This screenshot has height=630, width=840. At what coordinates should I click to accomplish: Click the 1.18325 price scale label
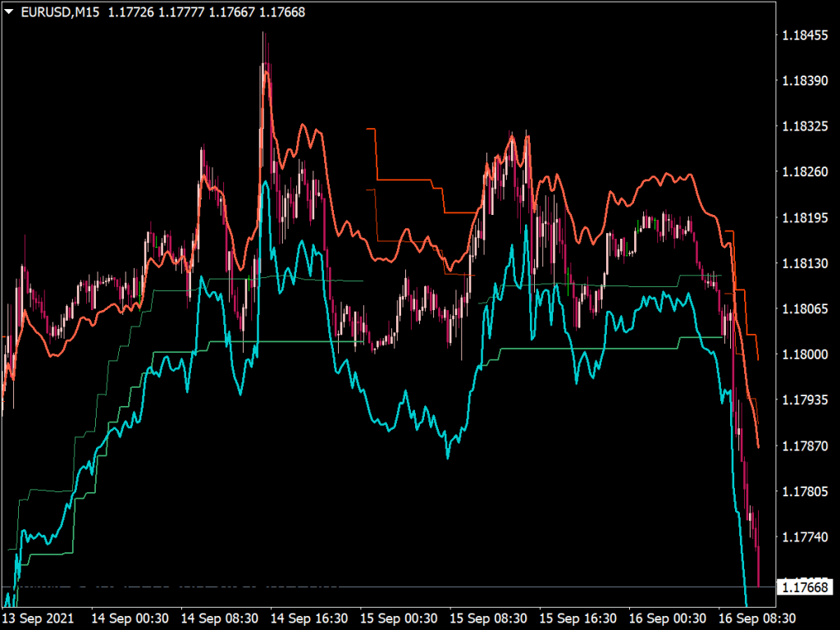[805, 126]
